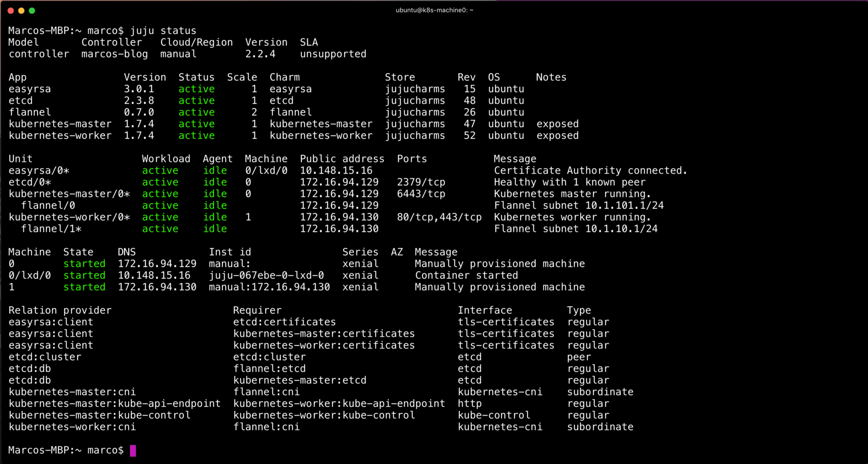The width and height of the screenshot is (868, 464).
Task: Click the model version '2.2.4'
Action: point(260,54)
